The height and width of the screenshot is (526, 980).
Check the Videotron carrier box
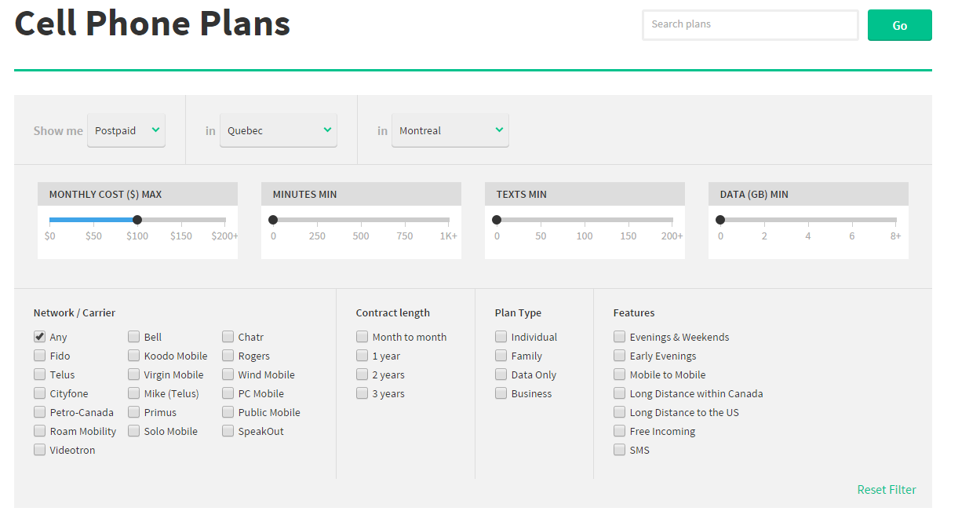pos(39,450)
